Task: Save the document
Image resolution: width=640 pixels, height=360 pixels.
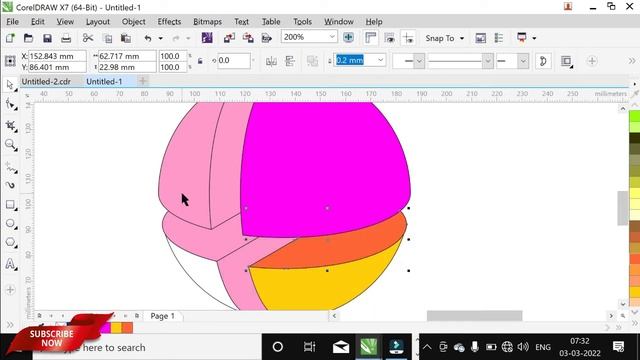Action: click(47, 38)
